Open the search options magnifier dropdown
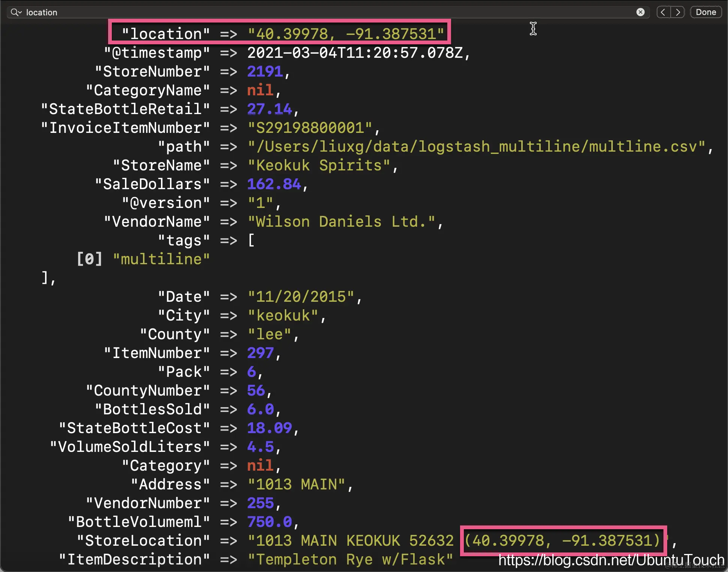 click(16, 12)
